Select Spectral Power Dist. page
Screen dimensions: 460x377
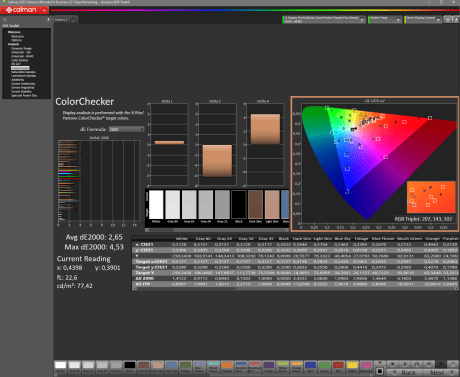click(24, 95)
